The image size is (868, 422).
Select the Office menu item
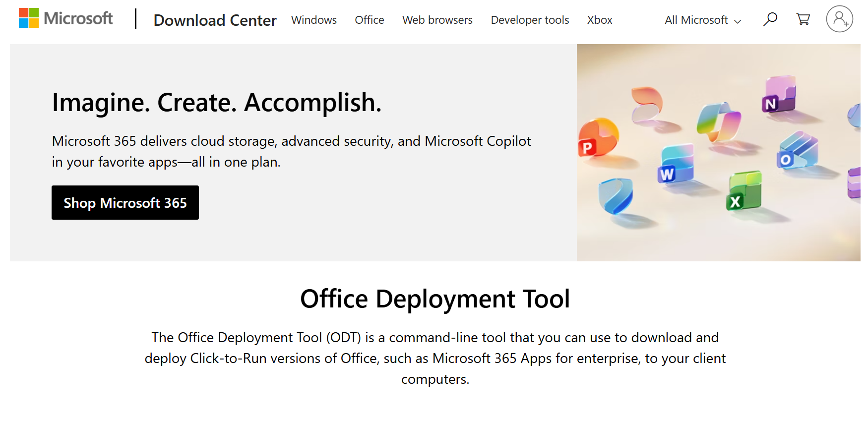pyautogui.click(x=370, y=20)
